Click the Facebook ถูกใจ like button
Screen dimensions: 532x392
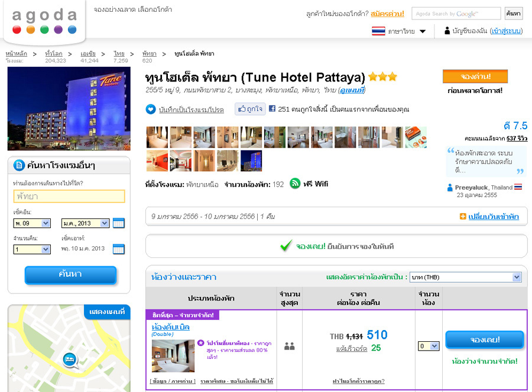(x=251, y=109)
